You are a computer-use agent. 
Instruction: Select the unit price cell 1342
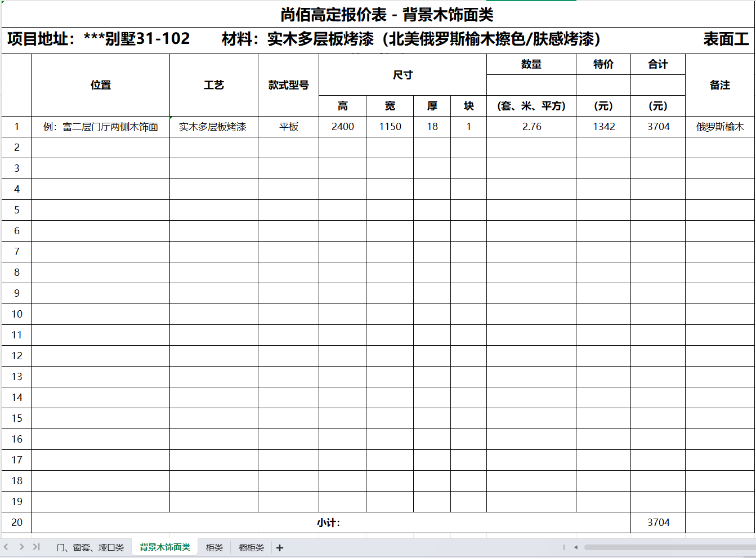(x=603, y=127)
